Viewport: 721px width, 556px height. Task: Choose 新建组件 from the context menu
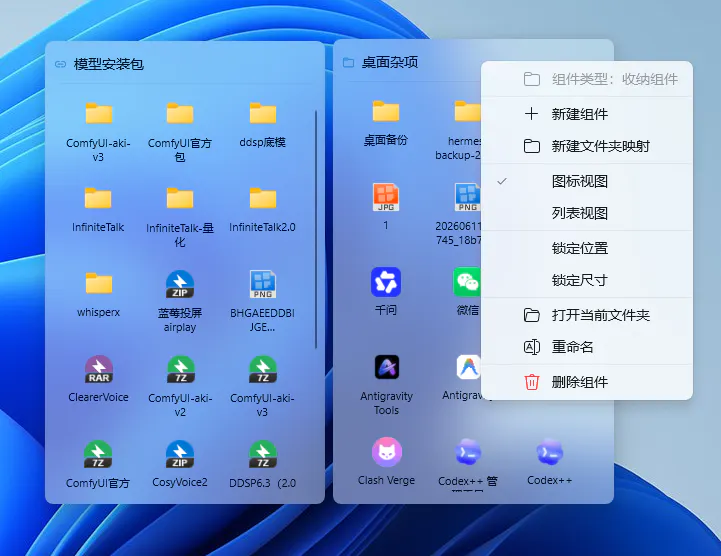pos(587,114)
